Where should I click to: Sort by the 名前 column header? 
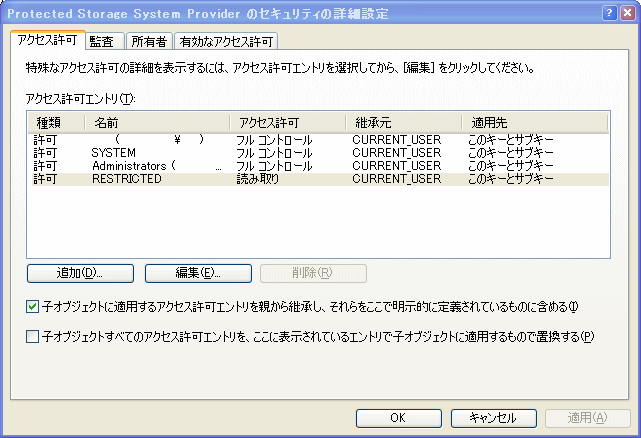[157, 123]
